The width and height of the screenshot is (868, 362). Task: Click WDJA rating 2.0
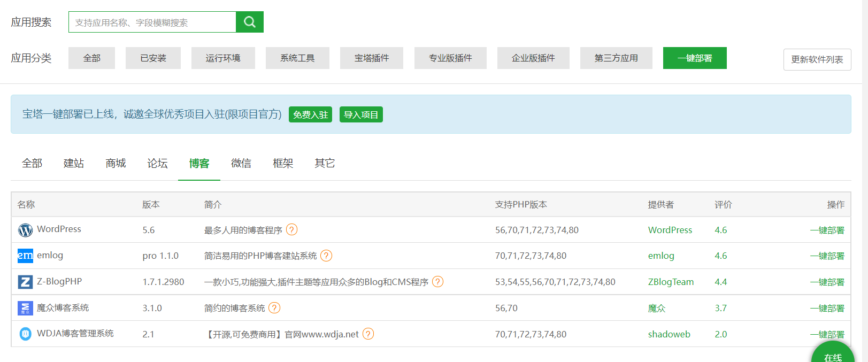click(x=721, y=334)
